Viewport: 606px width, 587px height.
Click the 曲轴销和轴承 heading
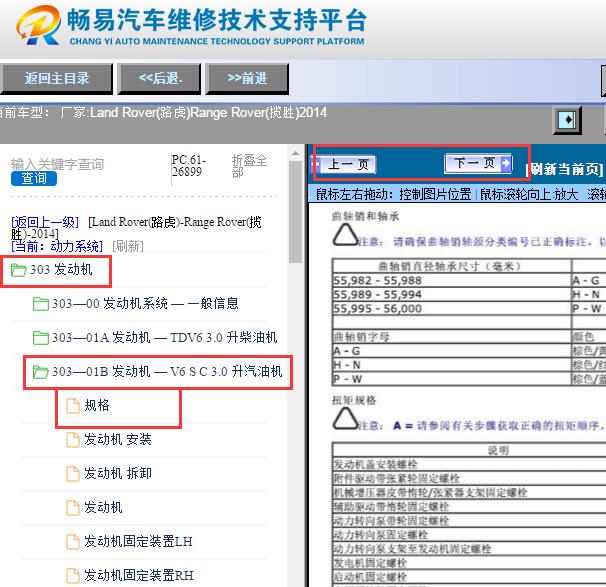(366, 216)
